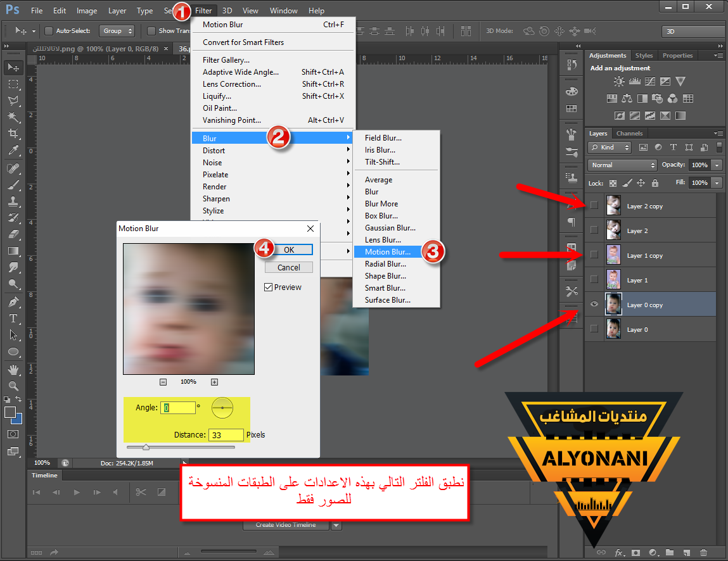728x561 pixels.
Task: Click the Angle input field
Action: (x=178, y=408)
